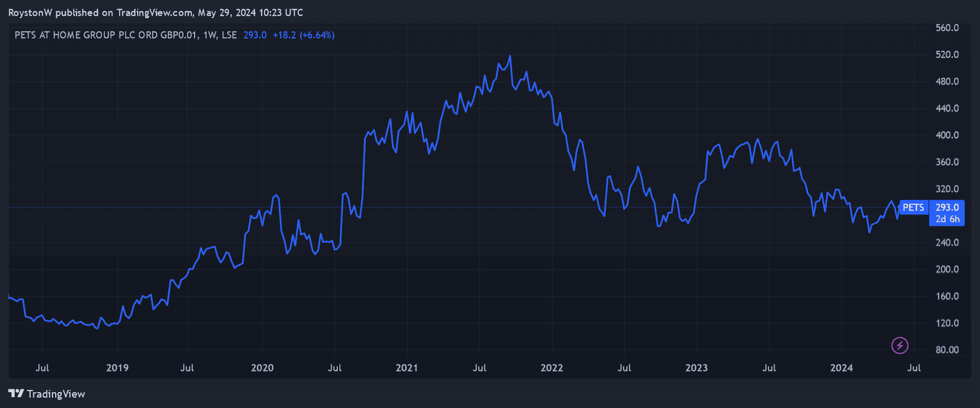Click the 2019 label on time axis
Screen dimensions: 980x408
(x=118, y=368)
